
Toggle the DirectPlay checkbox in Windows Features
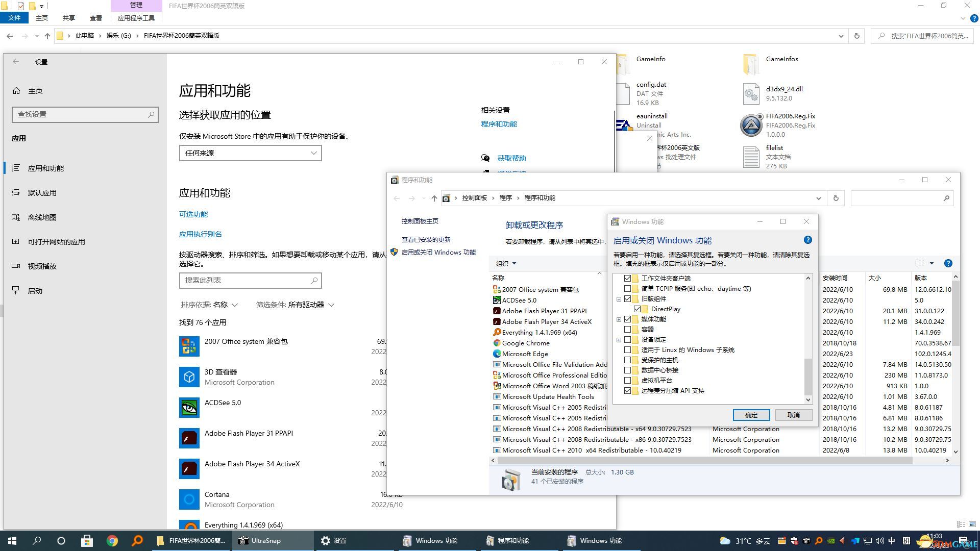[x=638, y=309]
